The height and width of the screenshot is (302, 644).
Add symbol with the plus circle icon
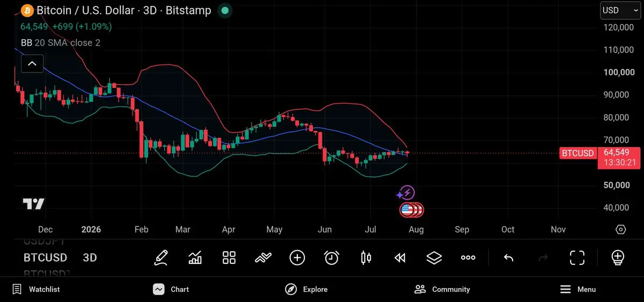[297, 257]
